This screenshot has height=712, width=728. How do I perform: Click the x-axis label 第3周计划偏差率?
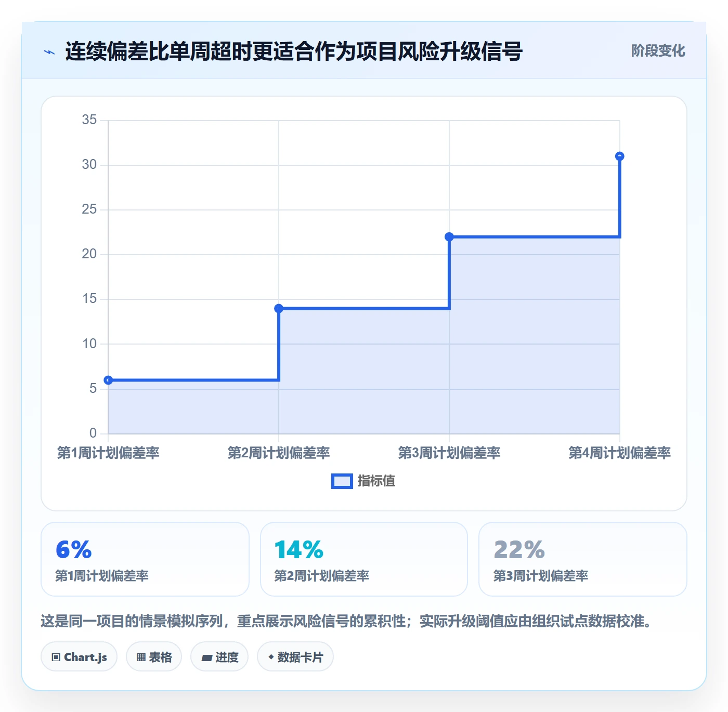(x=449, y=453)
